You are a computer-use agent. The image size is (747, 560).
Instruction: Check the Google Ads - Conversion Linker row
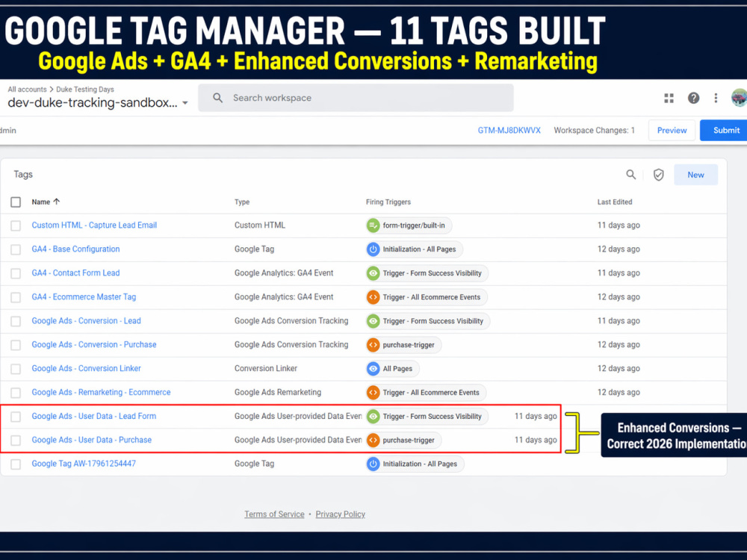point(16,369)
